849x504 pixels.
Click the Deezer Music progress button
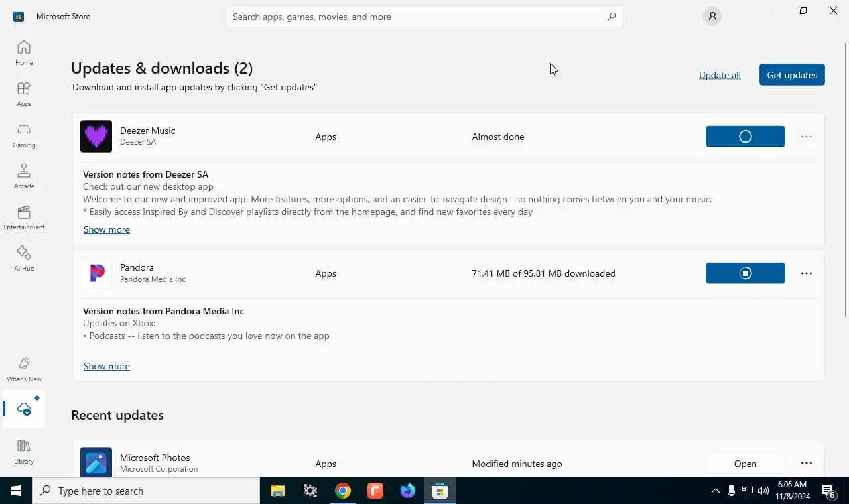746,137
